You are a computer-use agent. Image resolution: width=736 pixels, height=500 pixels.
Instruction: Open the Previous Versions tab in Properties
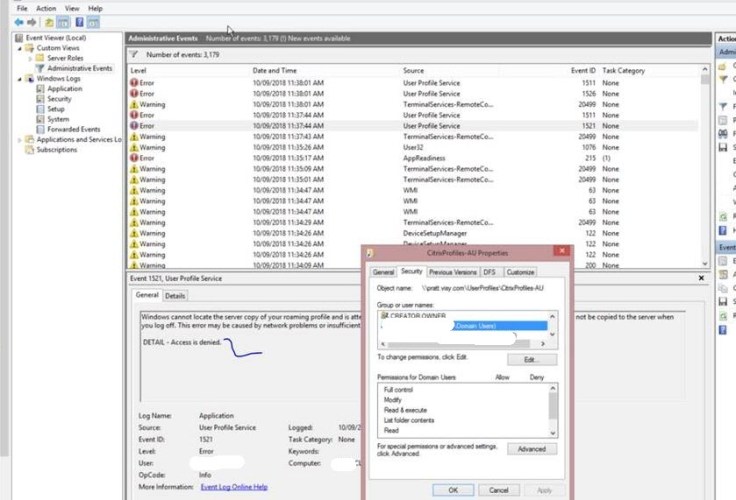tap(453, 272)
